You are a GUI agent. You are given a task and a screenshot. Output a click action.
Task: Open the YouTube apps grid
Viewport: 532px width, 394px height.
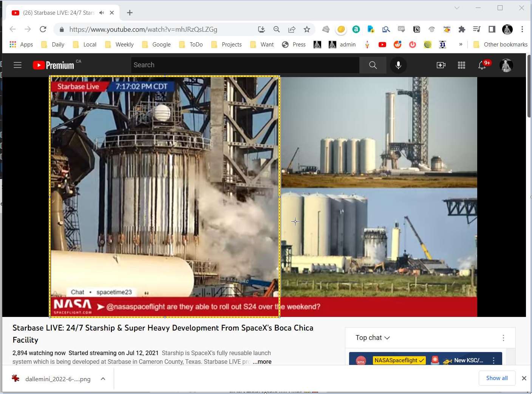click(x=461, y=65)
